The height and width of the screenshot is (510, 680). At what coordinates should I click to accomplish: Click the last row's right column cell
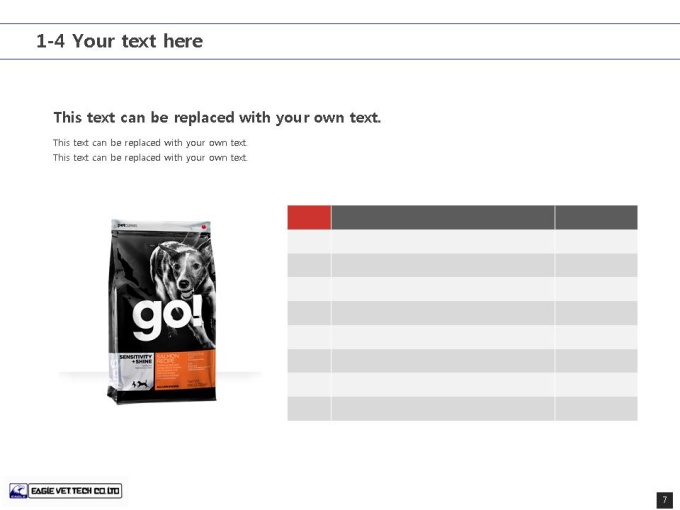tap(596, 409)
